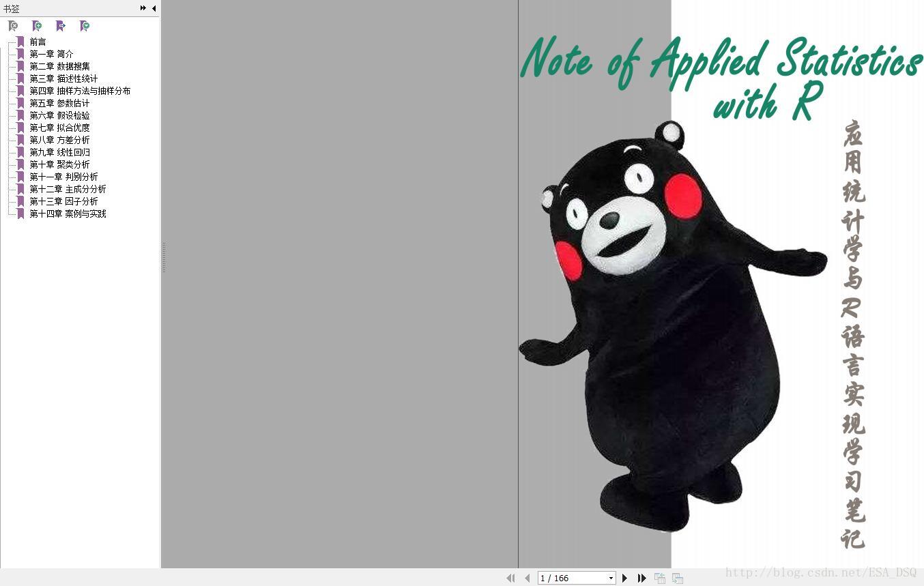Jump to 第十三章 因子分析
The height and width of the screenshot is (586, 924).
tap(63, 201)
